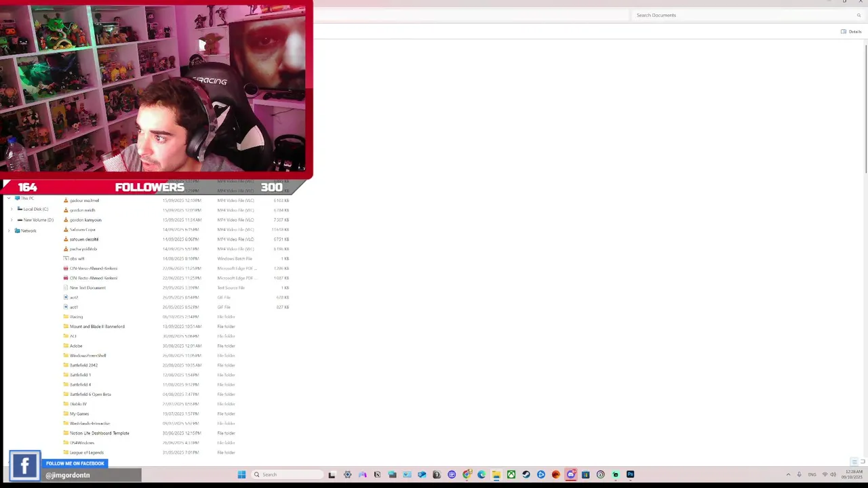
Task: Show hidden tray icons chevron
Action: 789,474
